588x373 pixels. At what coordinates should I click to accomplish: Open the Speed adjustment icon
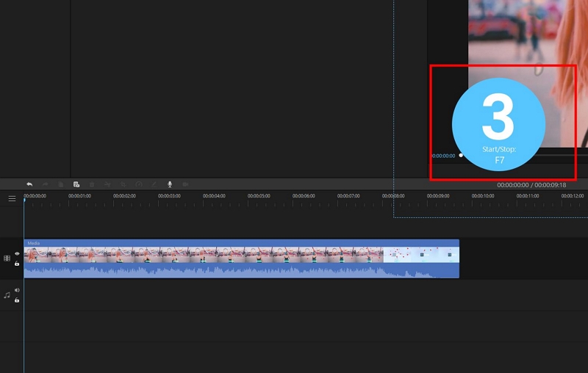coord(139,184)
